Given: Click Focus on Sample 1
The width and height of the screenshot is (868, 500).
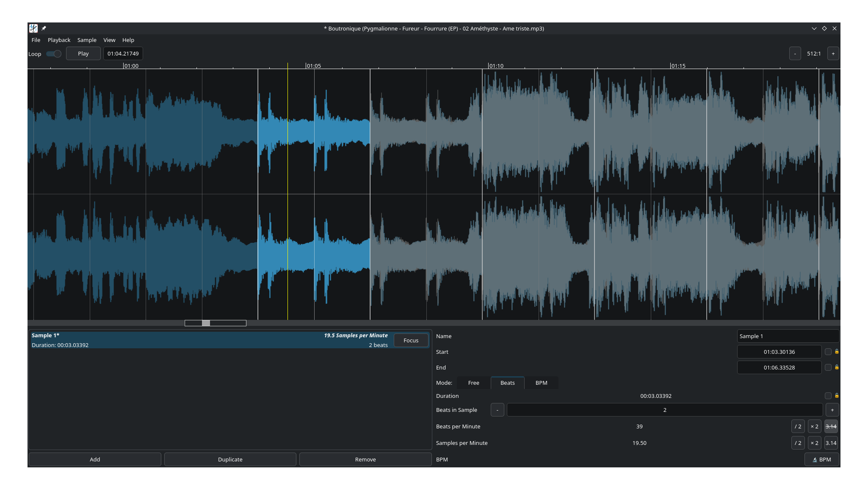Looking at the screenshot, I should (411, 340).
